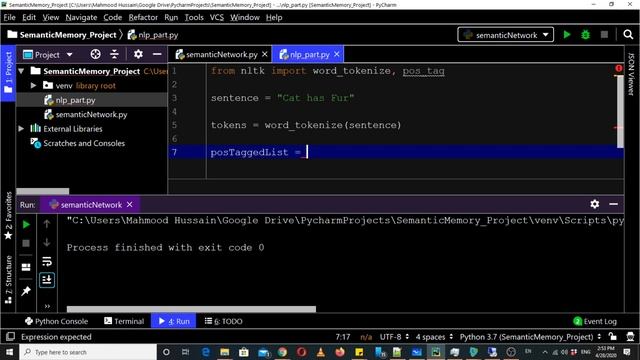Click the editor vertical scrollbar thumb

click(x=620, y=111)
